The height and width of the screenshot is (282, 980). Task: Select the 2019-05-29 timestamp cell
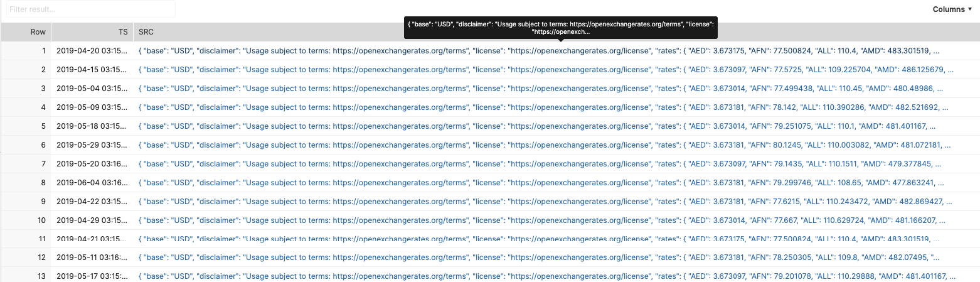[92, 145]
